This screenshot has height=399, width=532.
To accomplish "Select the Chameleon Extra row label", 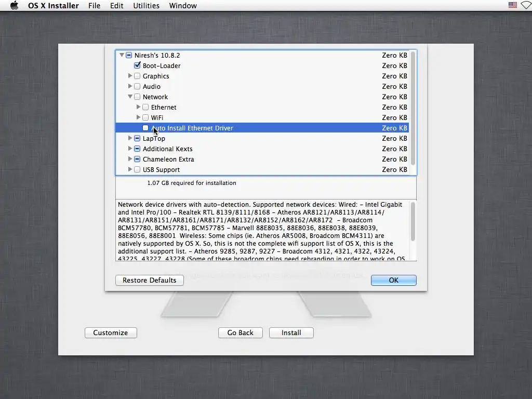I will coord(168,159).
